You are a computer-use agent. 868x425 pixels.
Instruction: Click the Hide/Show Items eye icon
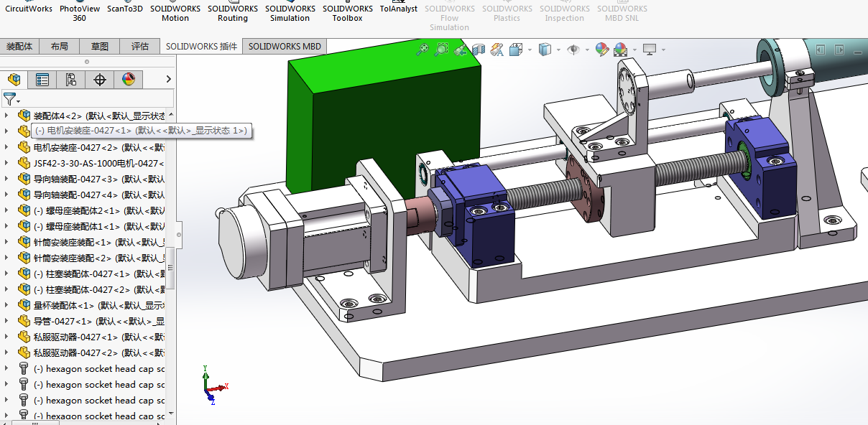pyautogui.click(x=573, y=50)
